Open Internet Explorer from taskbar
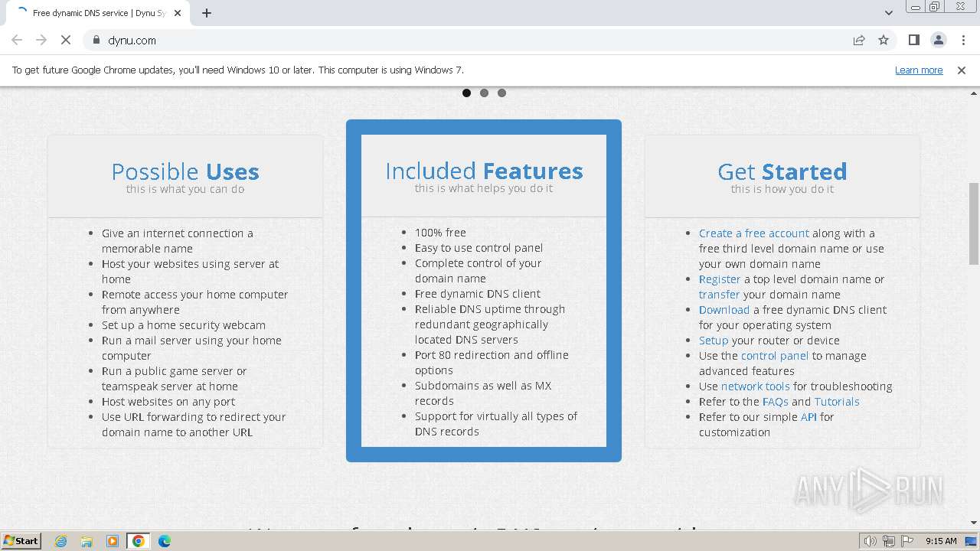This screenshot has height=551, width=980. (x=60, y=541)
